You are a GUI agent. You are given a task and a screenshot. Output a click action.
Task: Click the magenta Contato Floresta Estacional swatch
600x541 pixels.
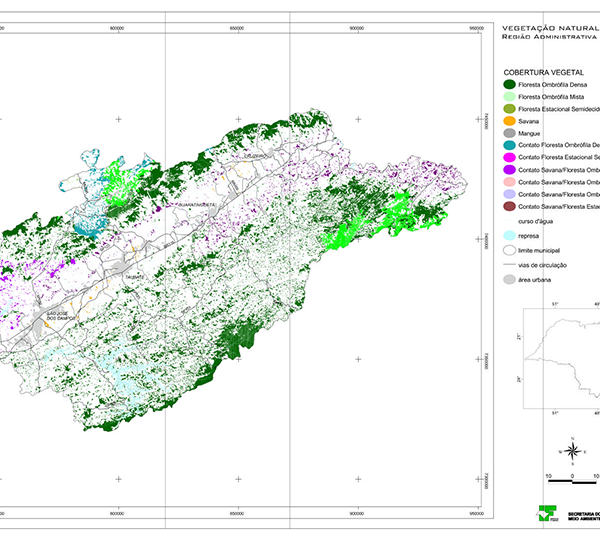pos(509,157)
